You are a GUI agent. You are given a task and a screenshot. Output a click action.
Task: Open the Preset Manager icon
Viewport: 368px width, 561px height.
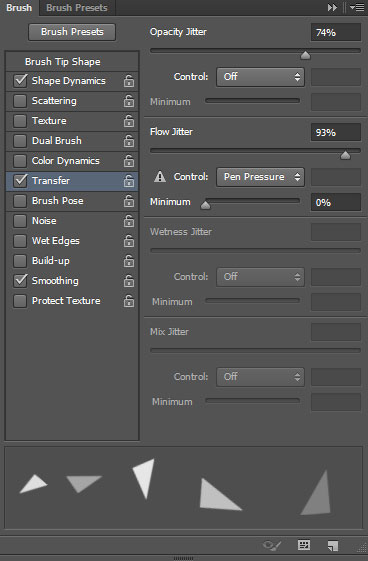tap(304, 545)
